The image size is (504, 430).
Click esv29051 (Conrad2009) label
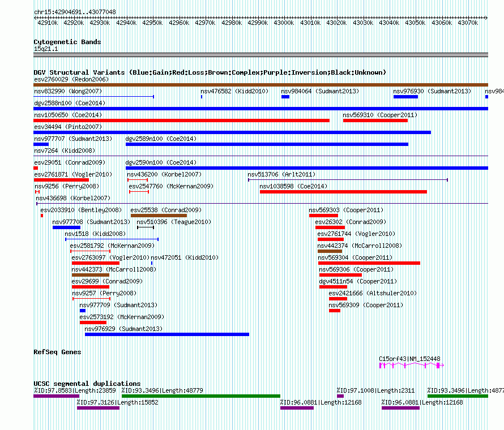pyautogui.click(x=70, y=162)
